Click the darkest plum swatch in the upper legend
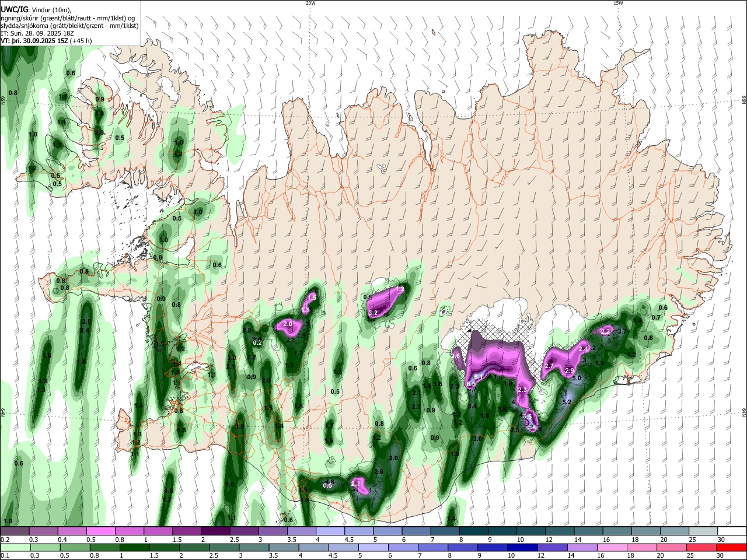The image size is (747, 560). tap(215, 531)
